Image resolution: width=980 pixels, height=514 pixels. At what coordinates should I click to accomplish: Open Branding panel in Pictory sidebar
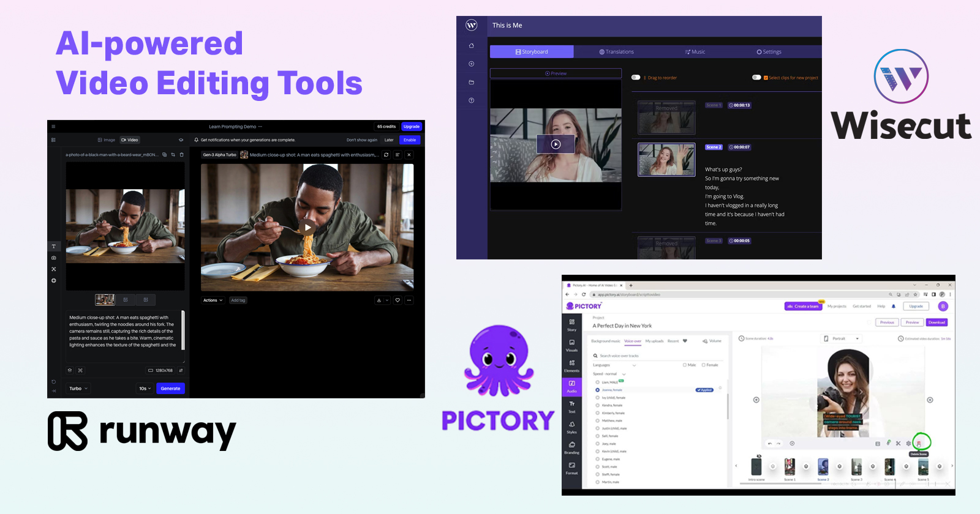(x=571, y=448)
